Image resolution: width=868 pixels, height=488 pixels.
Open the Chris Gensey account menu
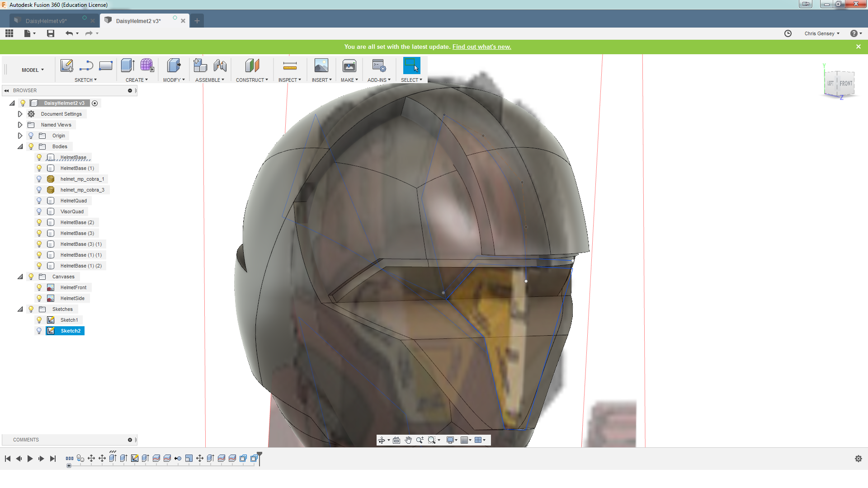[x=821, y=33]
